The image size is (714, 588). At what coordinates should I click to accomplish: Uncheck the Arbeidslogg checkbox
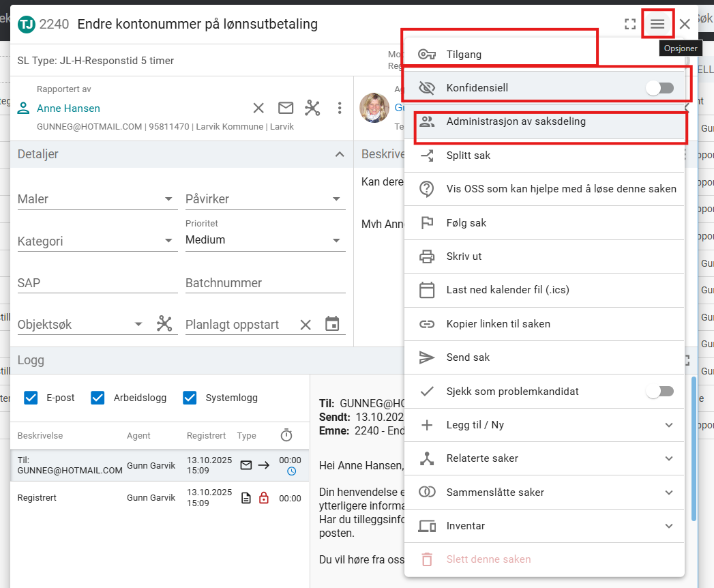pos(98,398)
